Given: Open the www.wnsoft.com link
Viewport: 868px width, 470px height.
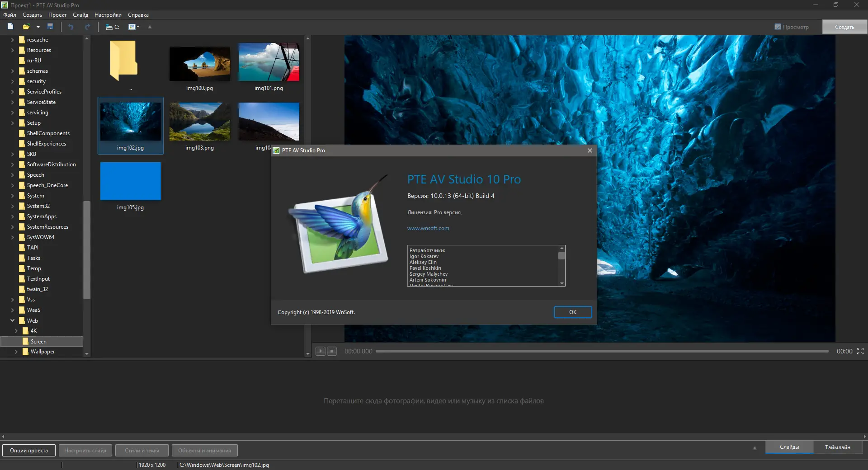Looking at the screenshot, I should click(x=428, y=228).
